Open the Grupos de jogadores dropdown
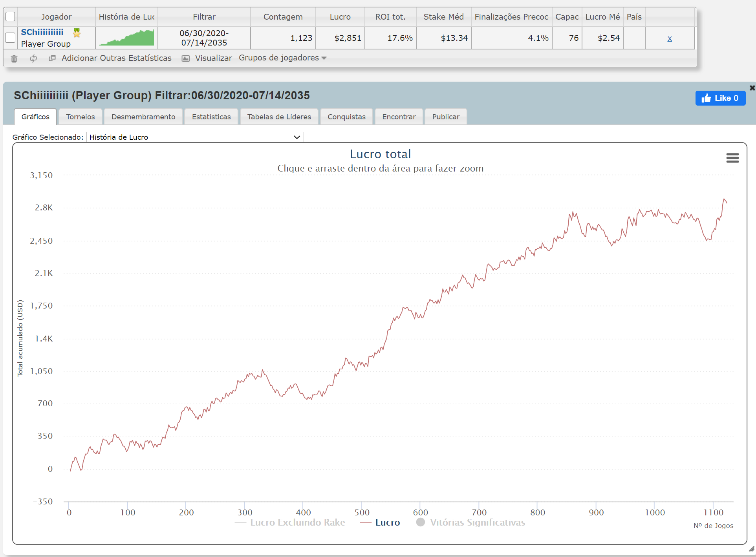756x557 pixels. [x=283, y=58]
